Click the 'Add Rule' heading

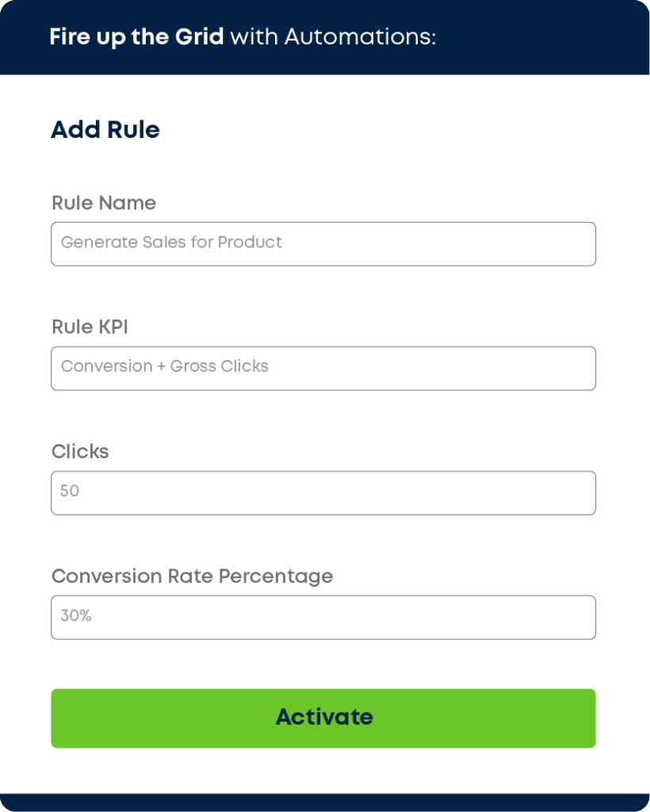pyautogui.click(x=105, y=130)
